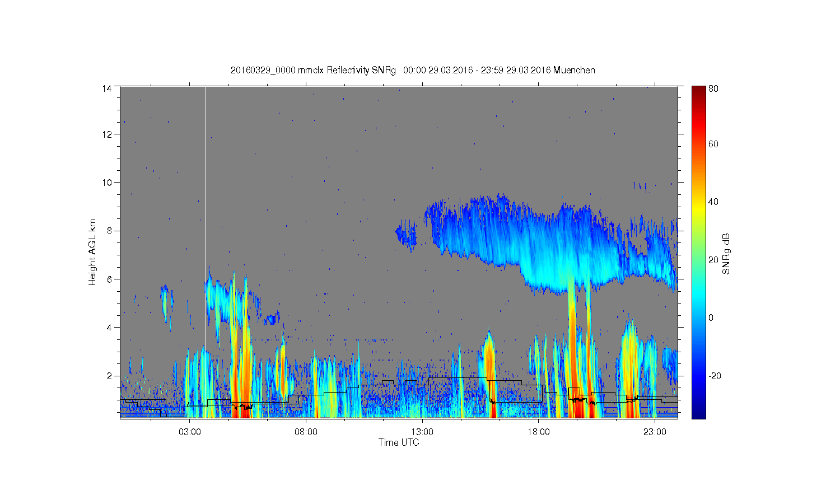Select the 18:00 time tick label

pos(538,432)
